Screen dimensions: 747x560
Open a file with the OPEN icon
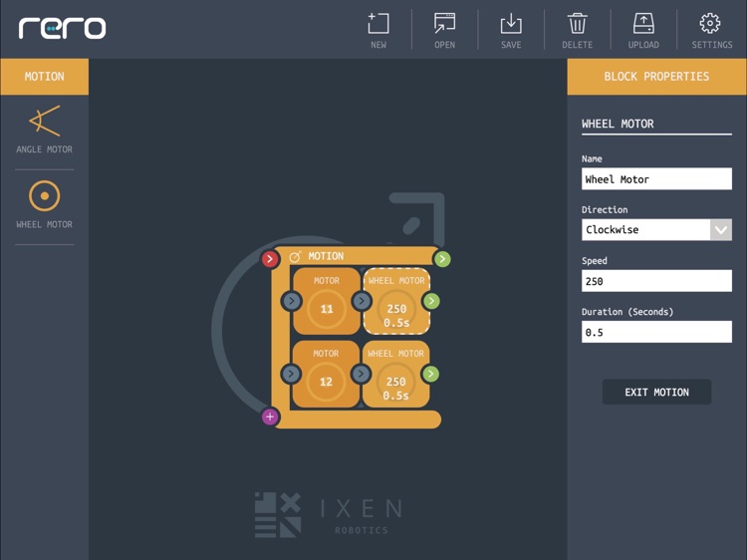coord(444,29)
